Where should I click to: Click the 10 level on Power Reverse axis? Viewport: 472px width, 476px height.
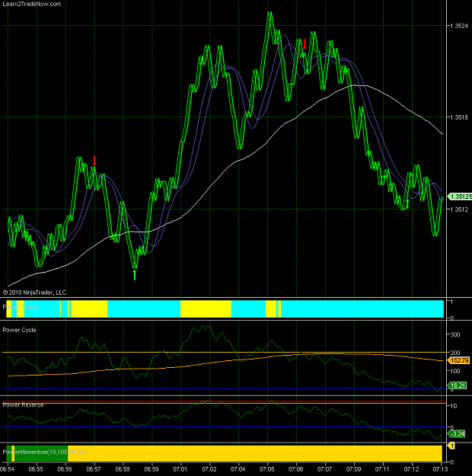tap(454, 406)
